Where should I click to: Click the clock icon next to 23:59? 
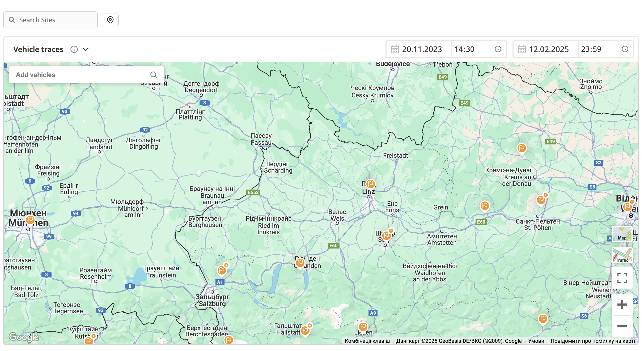625,49
